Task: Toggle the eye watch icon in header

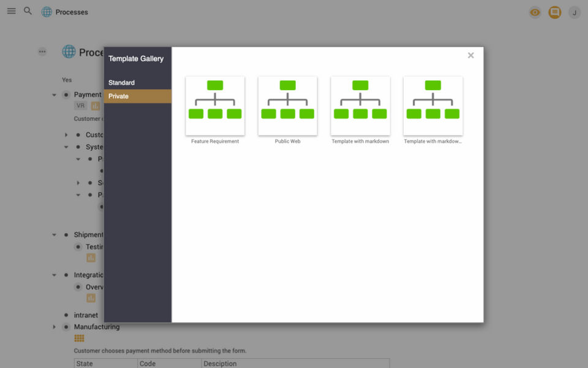Action: click(535, 12)
